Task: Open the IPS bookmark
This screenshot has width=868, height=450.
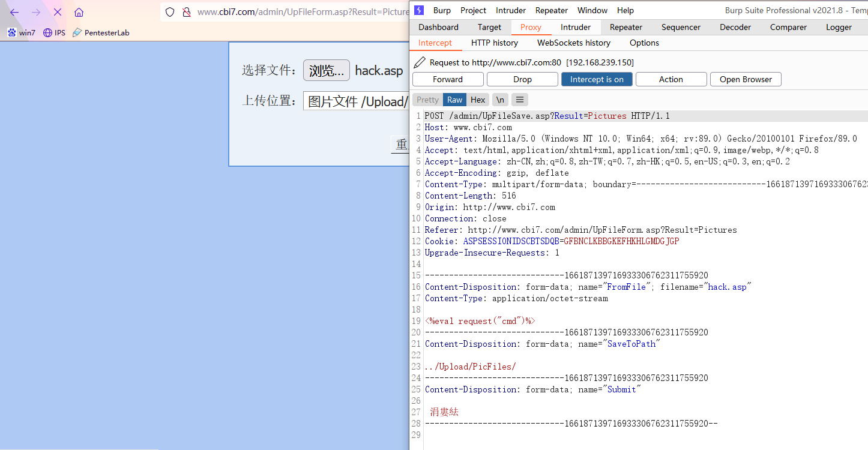Action: coord(54,32)
